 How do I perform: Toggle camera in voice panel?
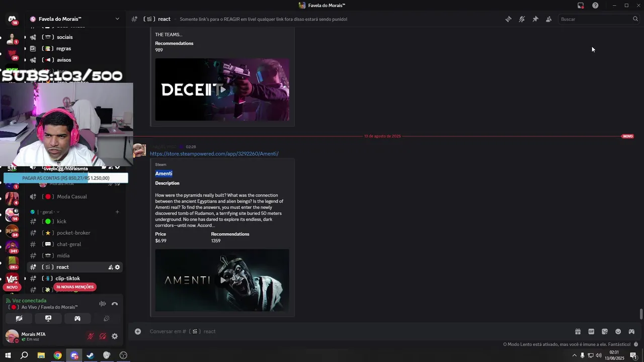coord(19,318)
